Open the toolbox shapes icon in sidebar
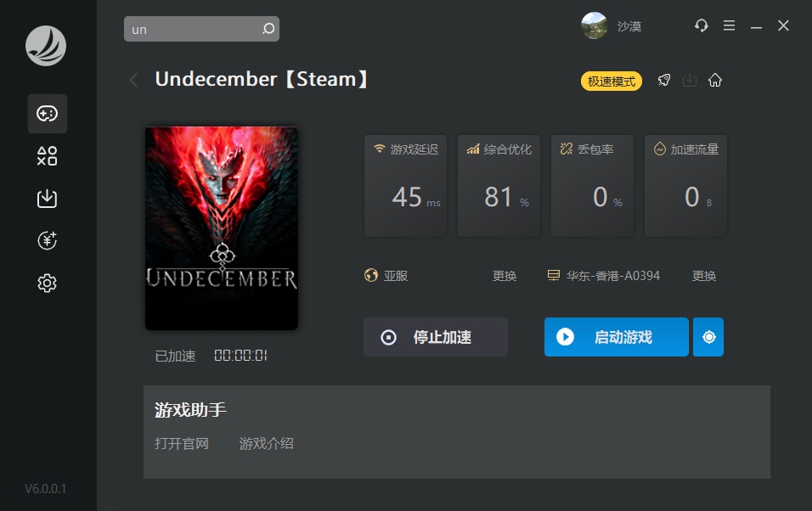Viewport: 812px width, 511px height. 47,156
